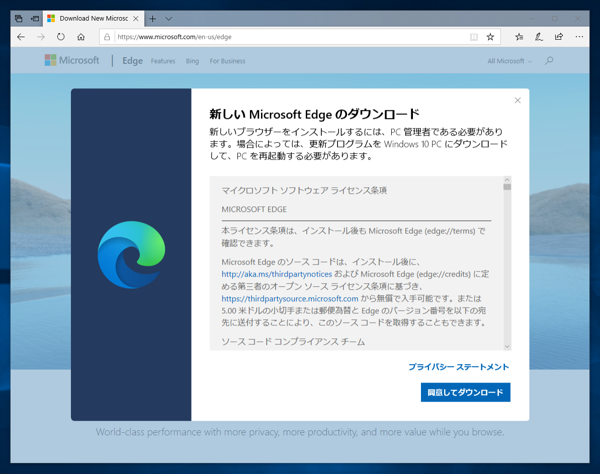600x474 pixels.
Task: Open the add notes pen icon
Action: [x=539, y=37]
